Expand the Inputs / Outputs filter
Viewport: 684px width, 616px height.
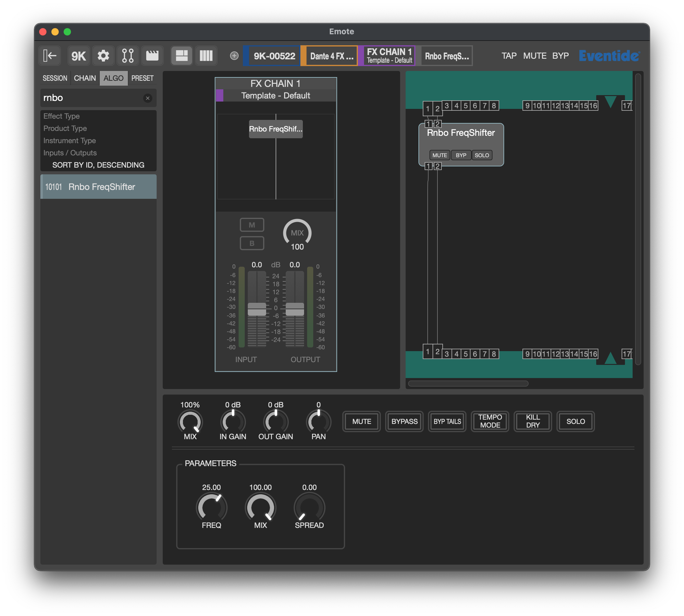[x=98, y=153]
